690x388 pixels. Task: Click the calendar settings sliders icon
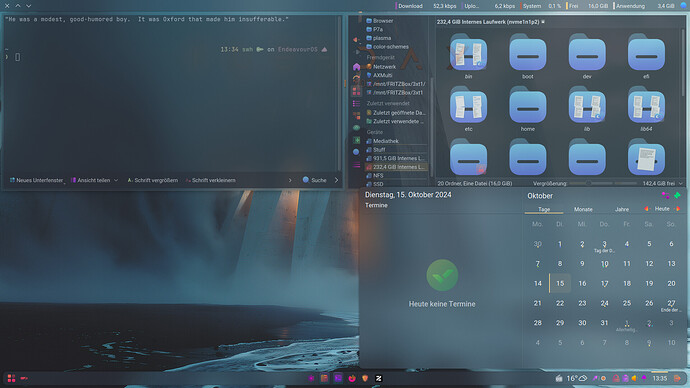(665, 196)
